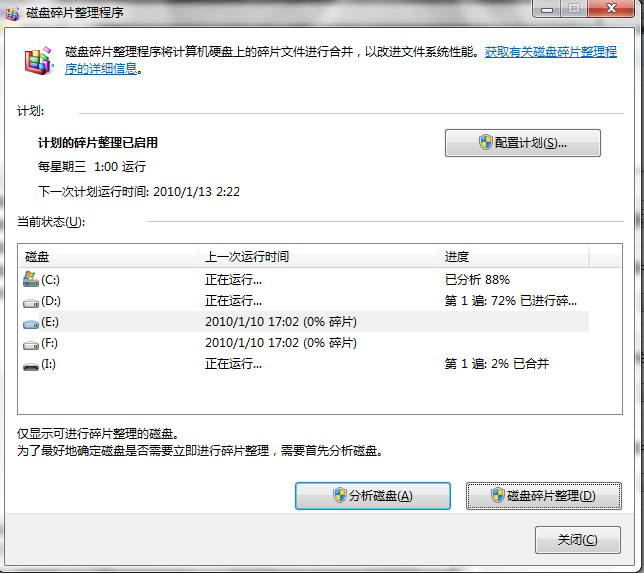
Task: Maximize the defragmenter window
Action: pyautogui.click(x=576, y=9)
